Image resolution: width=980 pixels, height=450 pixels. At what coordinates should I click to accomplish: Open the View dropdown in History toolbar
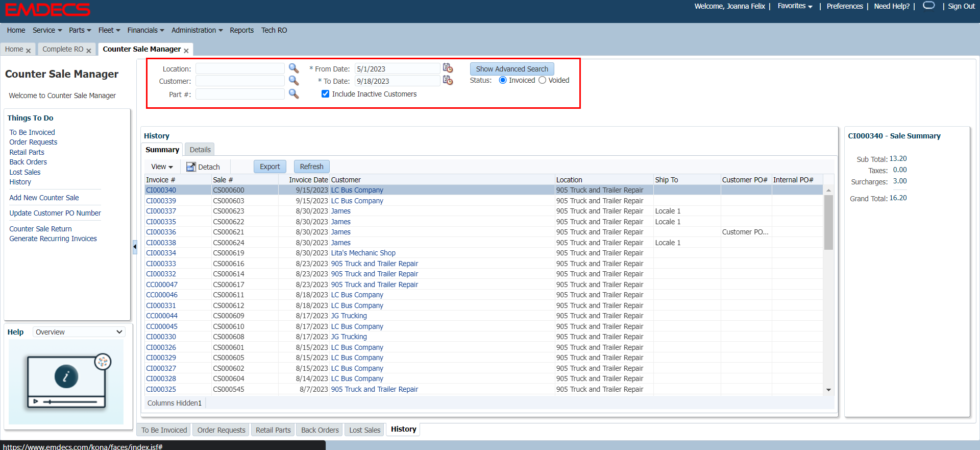(162, 167)
